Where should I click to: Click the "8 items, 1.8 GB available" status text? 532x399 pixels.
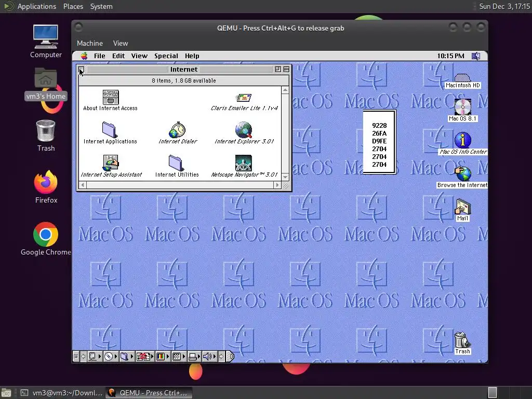(183, 81)
